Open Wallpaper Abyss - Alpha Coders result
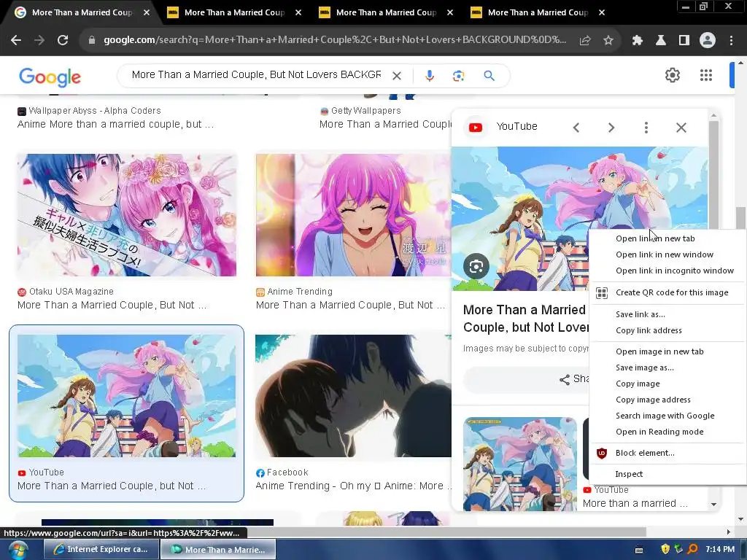This screenshot has height=560, width=747. [116, 124]
